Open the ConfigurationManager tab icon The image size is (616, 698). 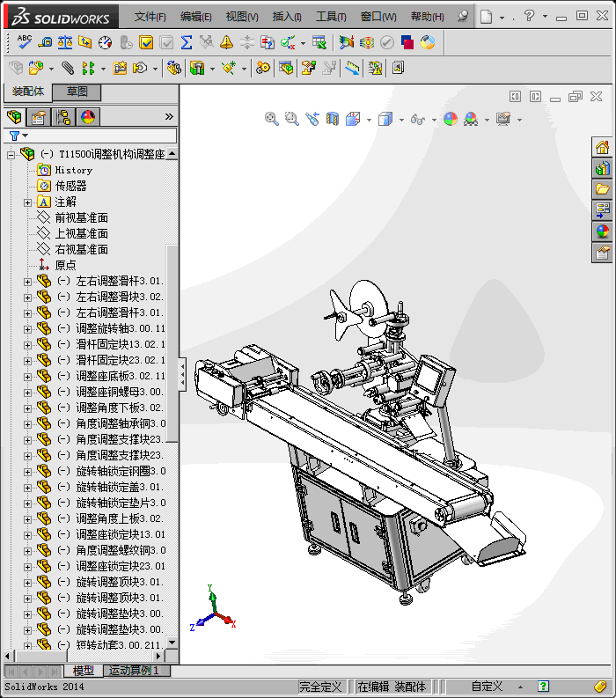pos(63,117)
